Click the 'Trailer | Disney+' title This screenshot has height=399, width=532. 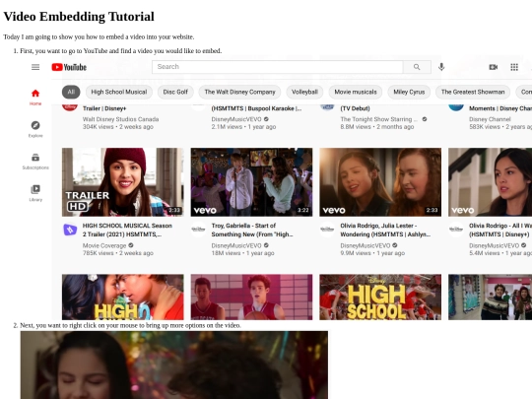[104, 108]
